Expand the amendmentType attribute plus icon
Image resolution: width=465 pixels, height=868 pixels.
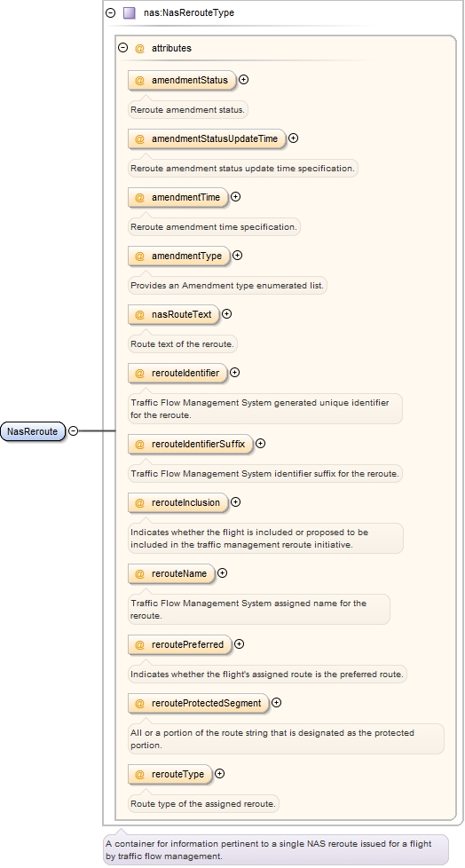pyautogui.click(x=238, y=256)
